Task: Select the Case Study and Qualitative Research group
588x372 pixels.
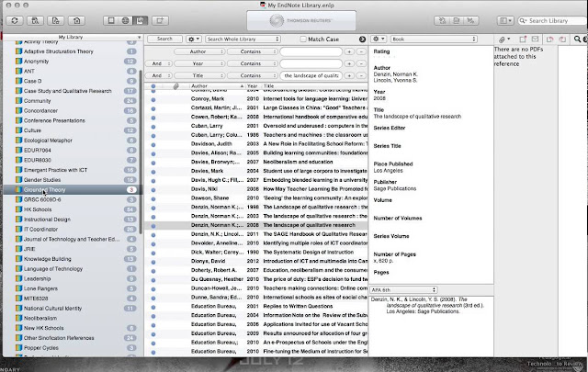Action: pos(72,91)
